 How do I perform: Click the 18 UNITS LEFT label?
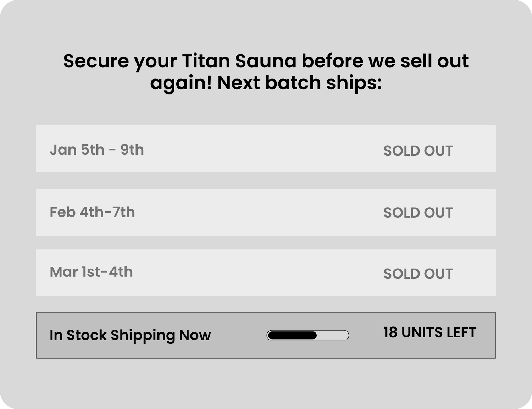click(429, 332)
